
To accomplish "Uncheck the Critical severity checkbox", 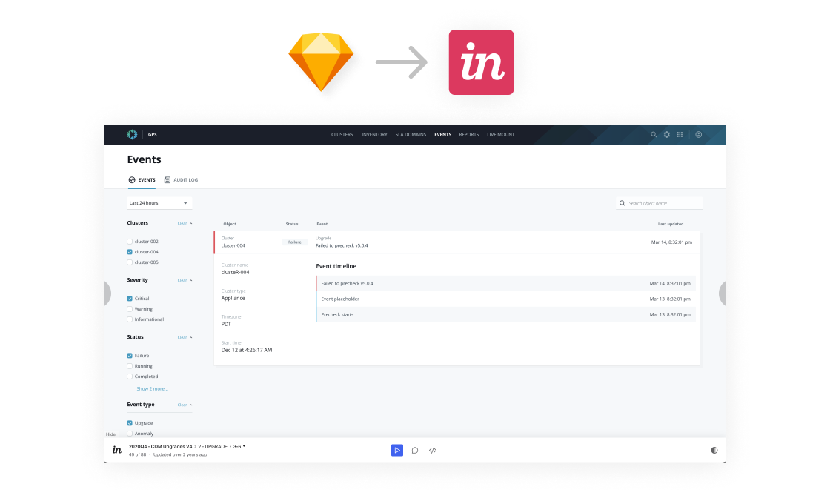I will coord(130,299).
